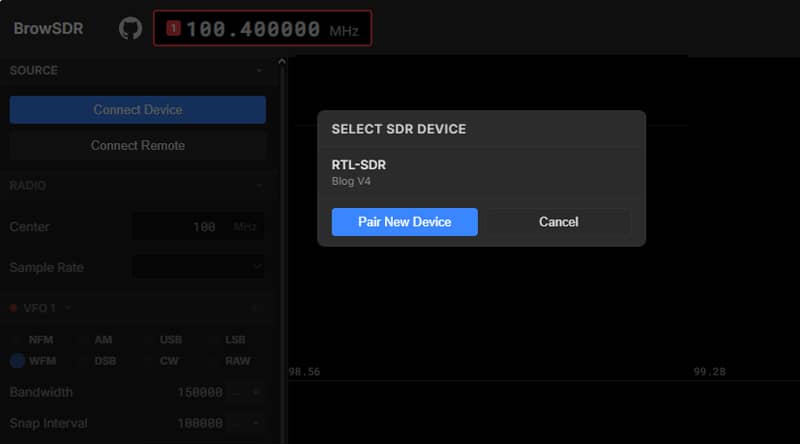Select the RTL-SDR Blog V4 device
The image size is (800, 444).
481,172
